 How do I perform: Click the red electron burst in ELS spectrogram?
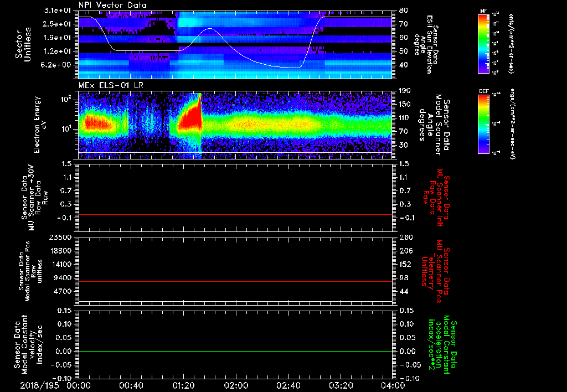pos(190,117)
